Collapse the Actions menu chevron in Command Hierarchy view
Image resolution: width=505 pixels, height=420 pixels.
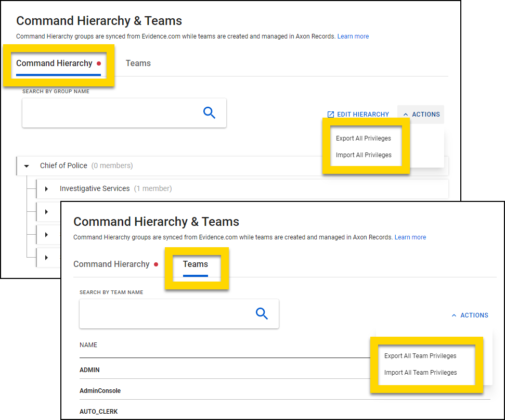[x=405, y=114]
